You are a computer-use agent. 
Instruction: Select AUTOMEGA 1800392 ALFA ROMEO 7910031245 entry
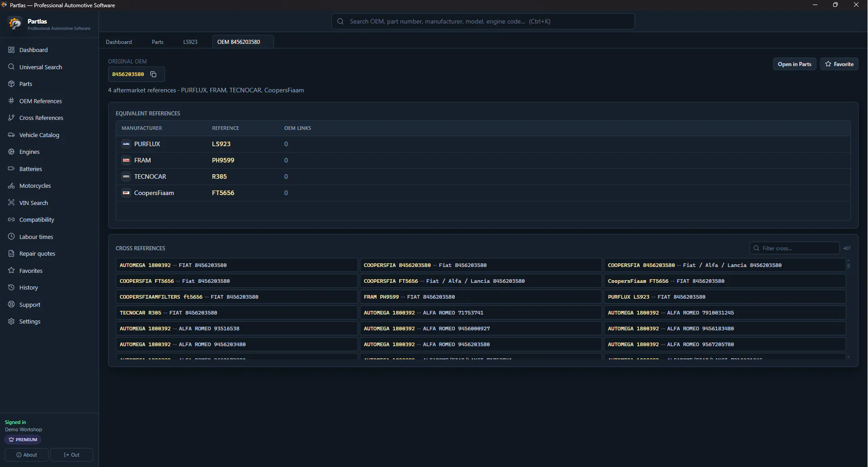(x=725, y=313)
